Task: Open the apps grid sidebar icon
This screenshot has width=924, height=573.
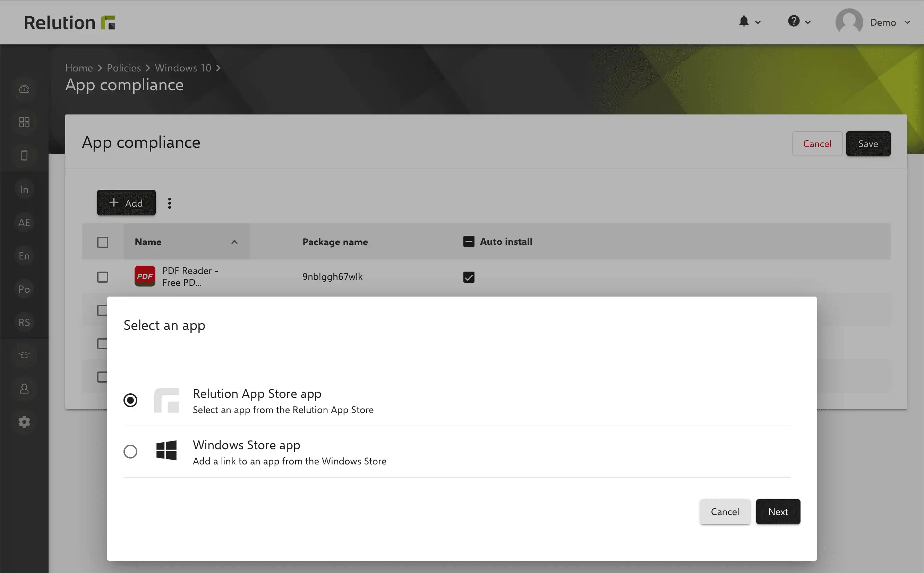Action: 24,122
